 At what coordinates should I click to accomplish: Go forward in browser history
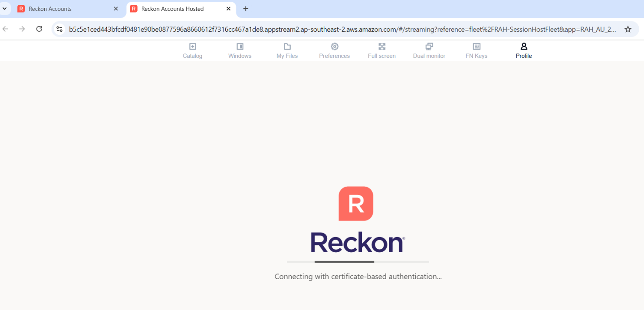pyautogui.click(x=22, y=29)
